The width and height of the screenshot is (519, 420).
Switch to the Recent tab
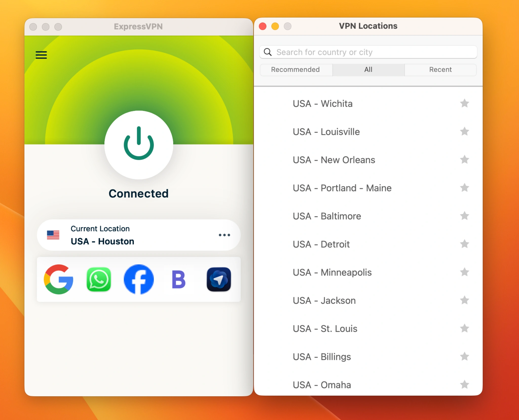click(440, 70)
